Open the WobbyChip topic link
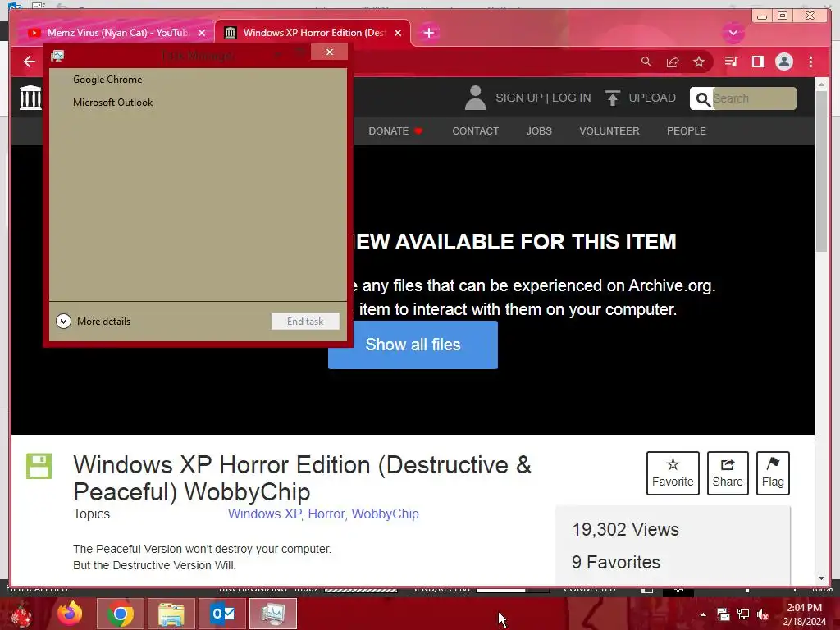Screen dimensions: 840x630 [x=385, y=514]
